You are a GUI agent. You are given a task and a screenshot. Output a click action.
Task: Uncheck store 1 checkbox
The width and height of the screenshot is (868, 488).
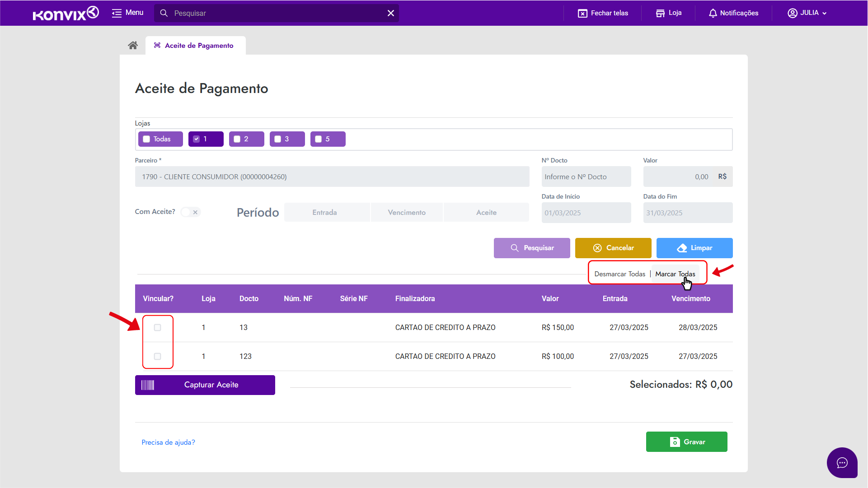pyautogui.click(x=196, y=139)
